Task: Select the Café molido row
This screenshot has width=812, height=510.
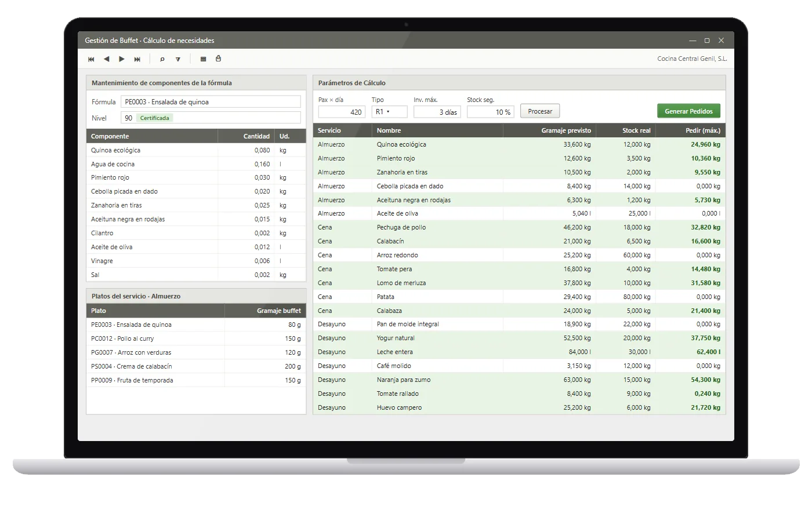Action: pos(519,366)
